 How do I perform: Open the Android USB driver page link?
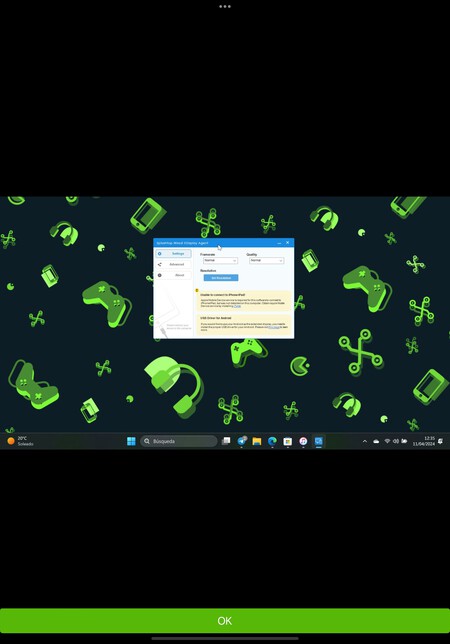click(274, 327)
